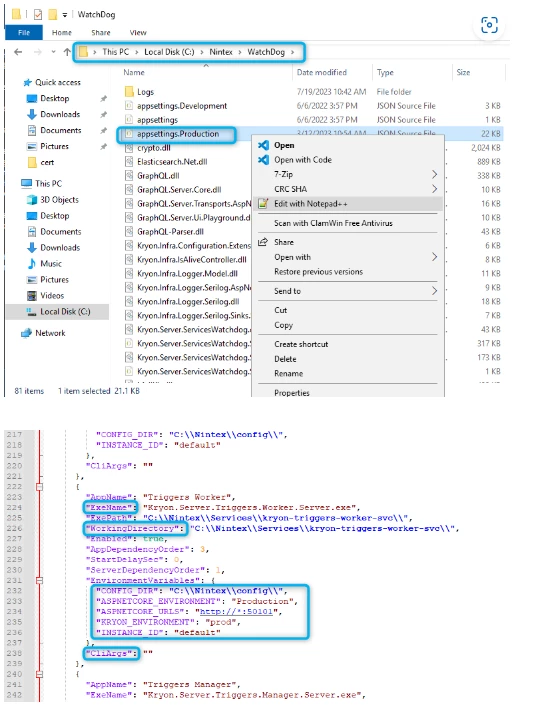Select the GraphQL-Parser.dll file

click(170, 232)
